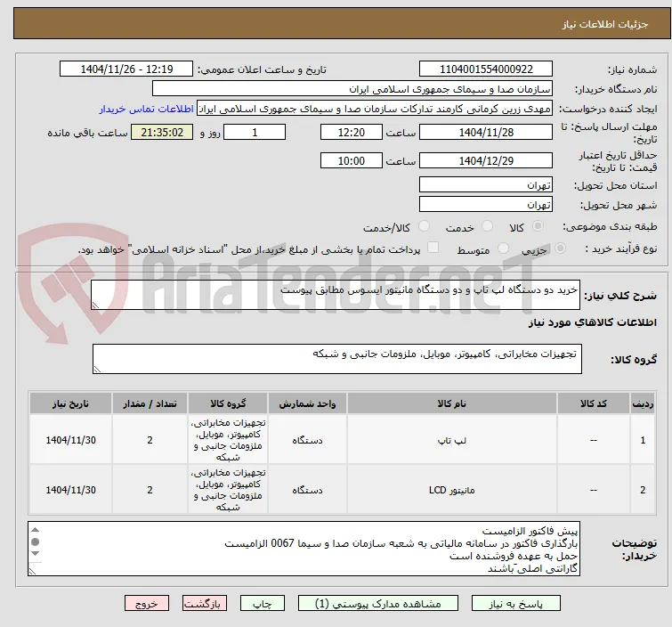This screenshot has height=627, width=672.
Task: Click the buyer organization name field
Action: [x=352, y=89]
